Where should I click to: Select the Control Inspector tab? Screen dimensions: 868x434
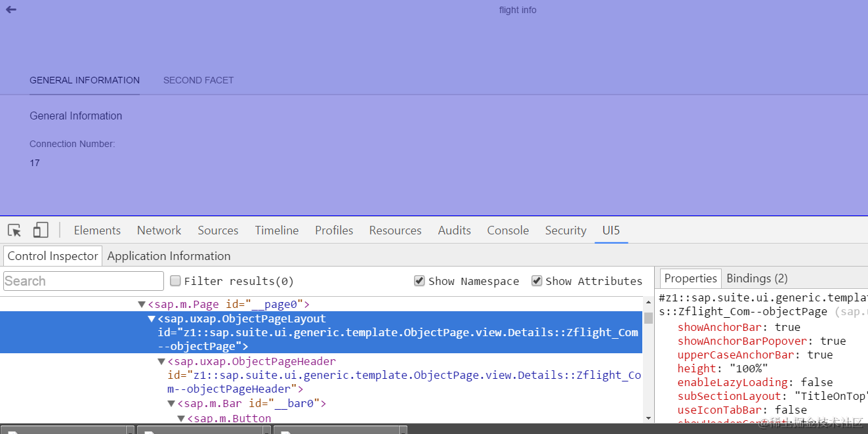tap(52, 256)
